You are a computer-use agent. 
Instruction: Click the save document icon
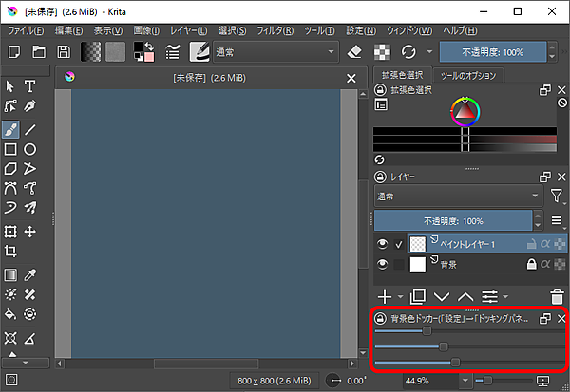[x=64, y=51]
